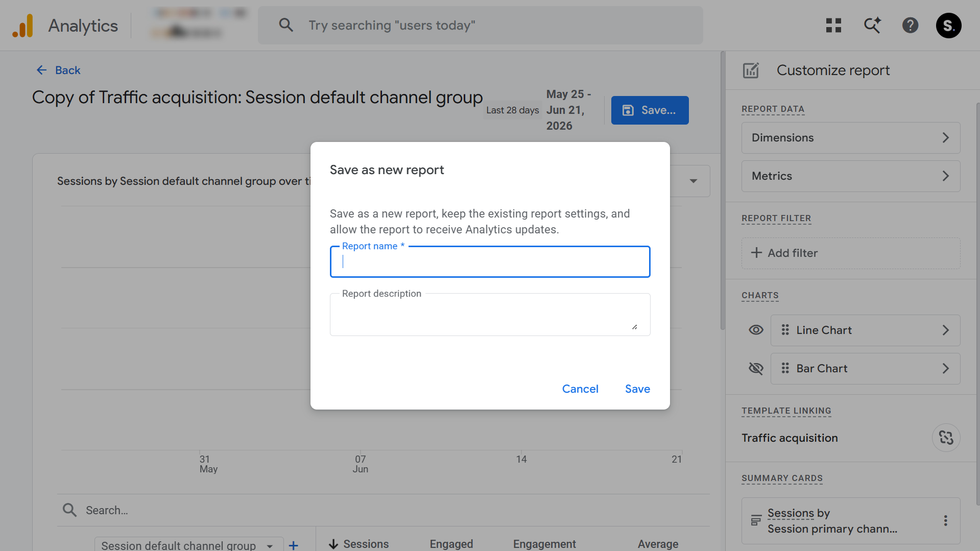Open Bar Chart settings
Screen dimensions: 980x551
pyautogui.click(x=865, y=369)
